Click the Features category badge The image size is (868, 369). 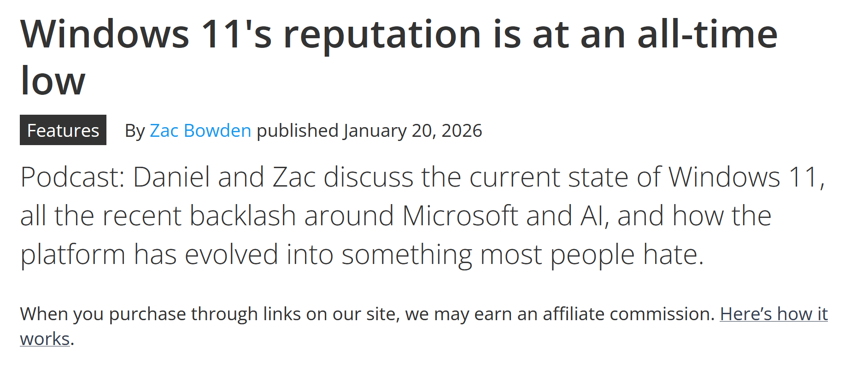(63, 130)
